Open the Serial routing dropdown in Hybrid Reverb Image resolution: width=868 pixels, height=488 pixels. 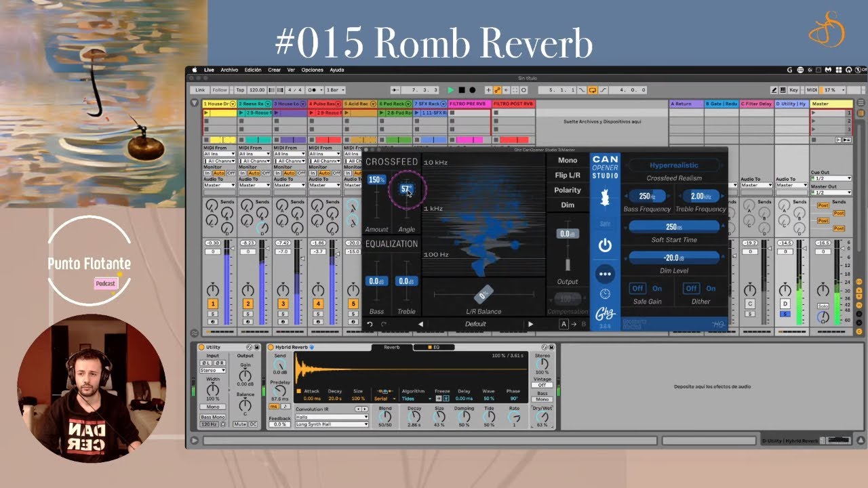(x=385, y=399)
